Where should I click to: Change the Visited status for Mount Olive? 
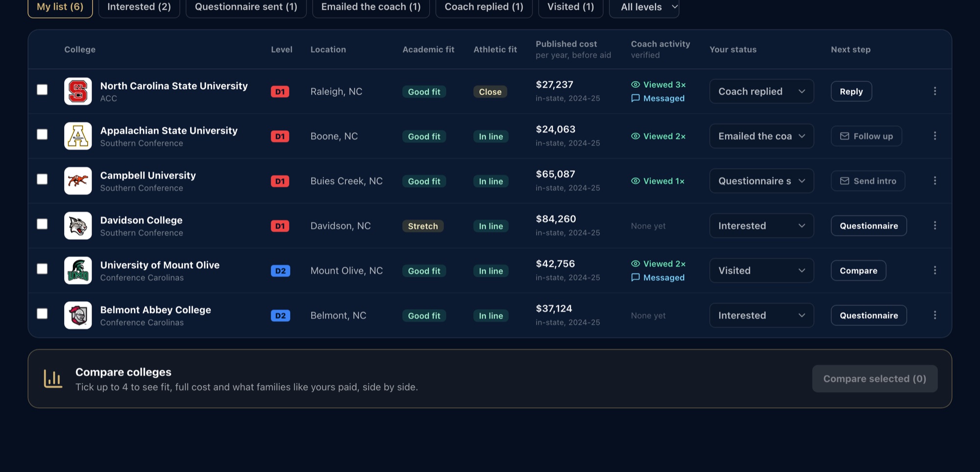761,270
